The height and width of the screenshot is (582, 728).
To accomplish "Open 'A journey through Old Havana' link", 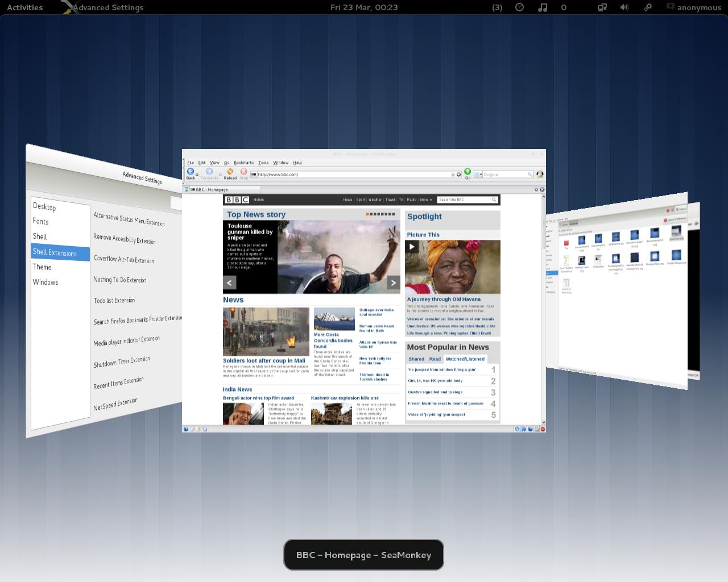I will point(444,299).
